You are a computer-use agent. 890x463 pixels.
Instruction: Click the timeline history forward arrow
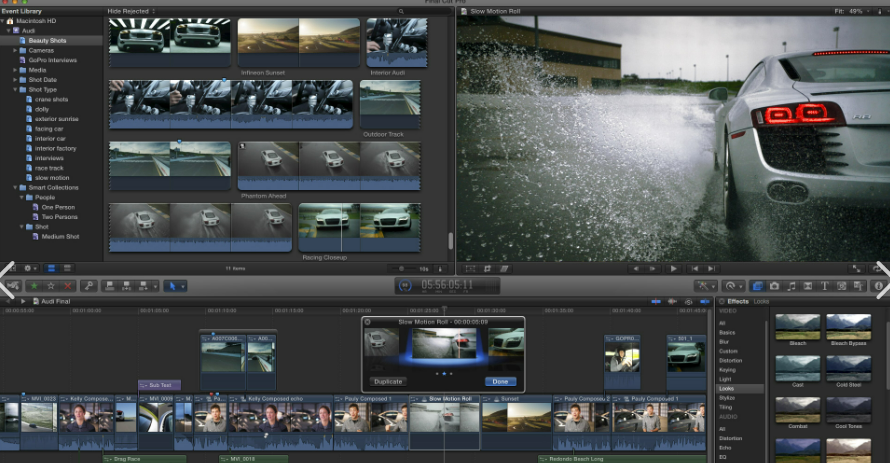[x=23, y=301]
